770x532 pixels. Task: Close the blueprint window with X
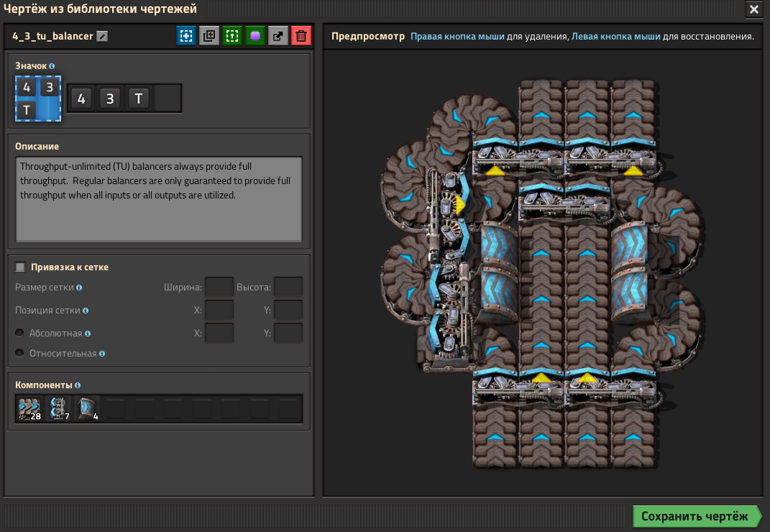(753, 9)
